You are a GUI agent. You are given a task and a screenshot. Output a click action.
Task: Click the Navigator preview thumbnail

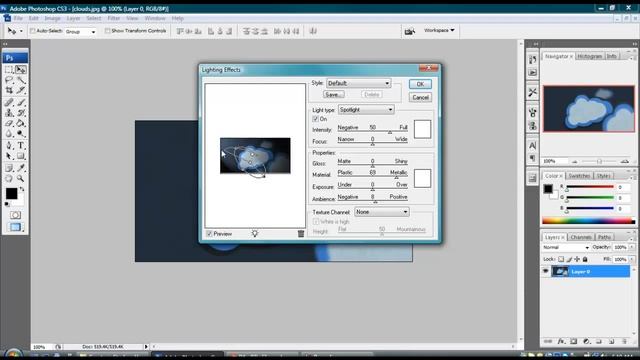point(589,109)
